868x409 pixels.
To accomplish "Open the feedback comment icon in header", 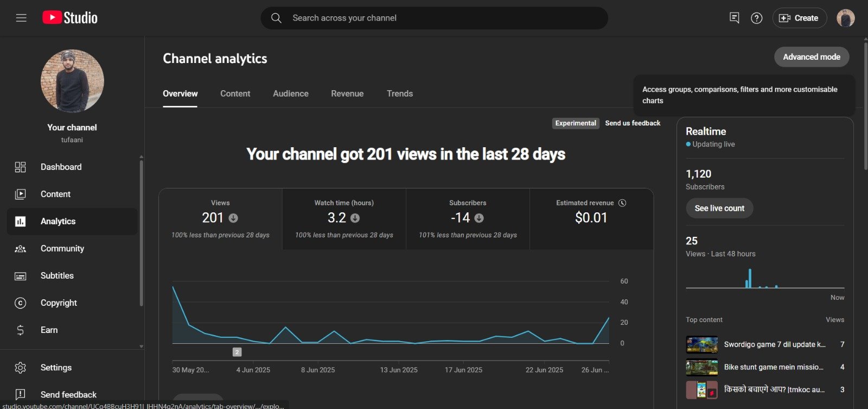I will 734,18.
